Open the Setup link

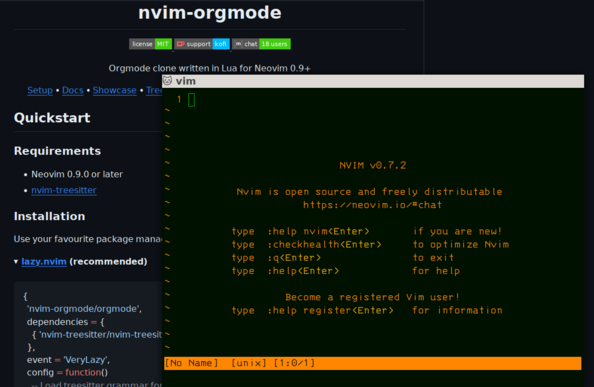pos(40,90)
